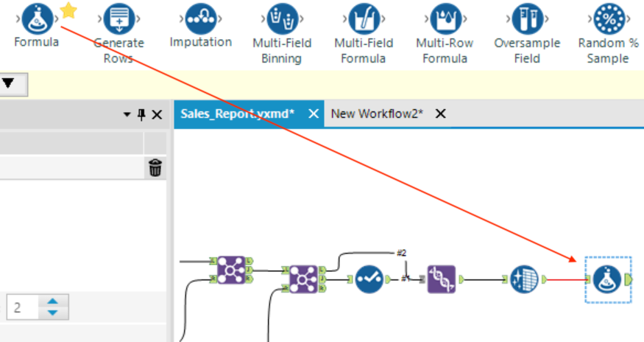Toggle the favorite star beside Formula
The height and width of the screenshot is (342, 644).
click(68, 10)
